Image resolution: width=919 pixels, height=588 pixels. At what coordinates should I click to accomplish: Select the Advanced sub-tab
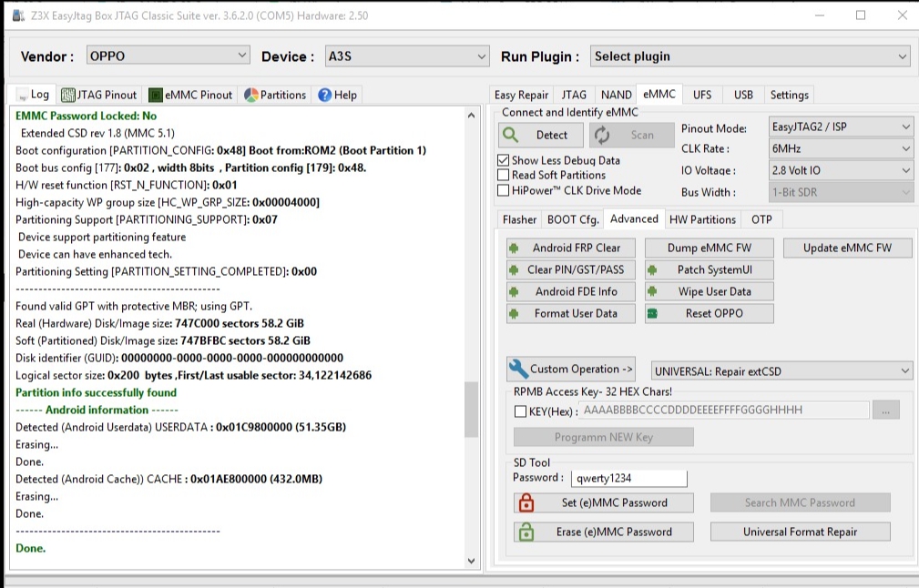(634, 218)
